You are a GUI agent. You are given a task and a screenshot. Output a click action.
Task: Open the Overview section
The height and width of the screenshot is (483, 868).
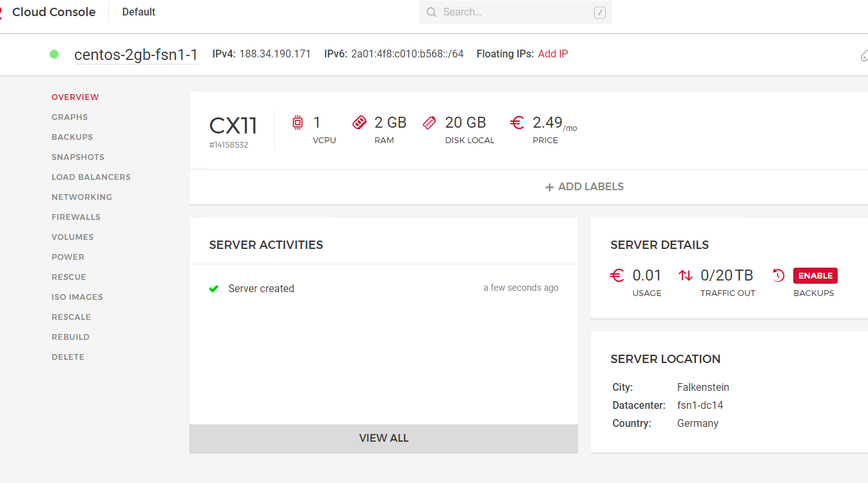tap(75, 97)
